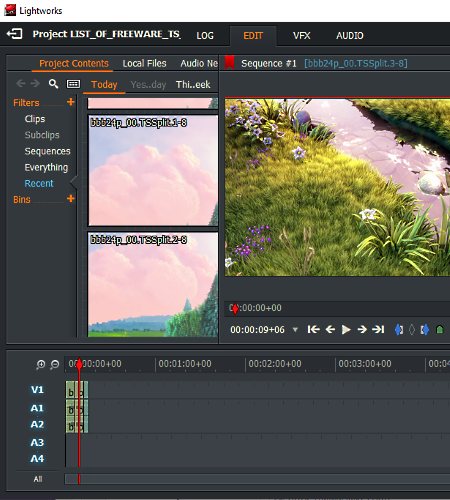450x500 pixels.
Task: Click the Sequence #1 title
Action: 269,63
